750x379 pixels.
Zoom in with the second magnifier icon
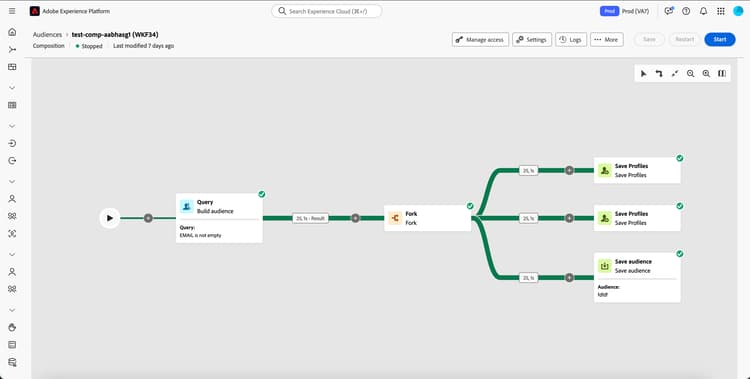706,73
